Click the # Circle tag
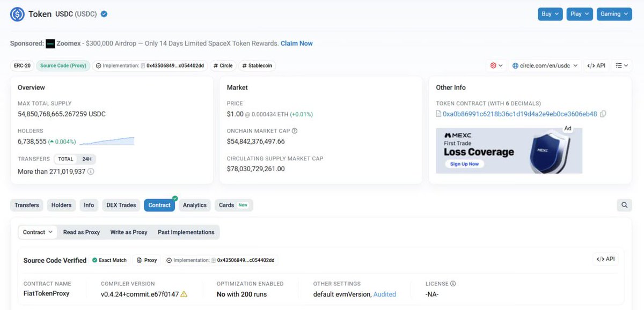 (223, 65)
